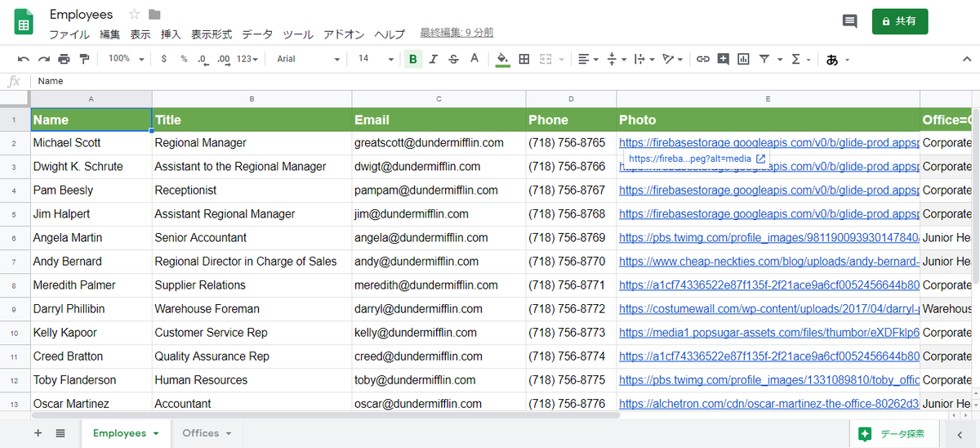Select the Employees sheet tab

[126, 433]
